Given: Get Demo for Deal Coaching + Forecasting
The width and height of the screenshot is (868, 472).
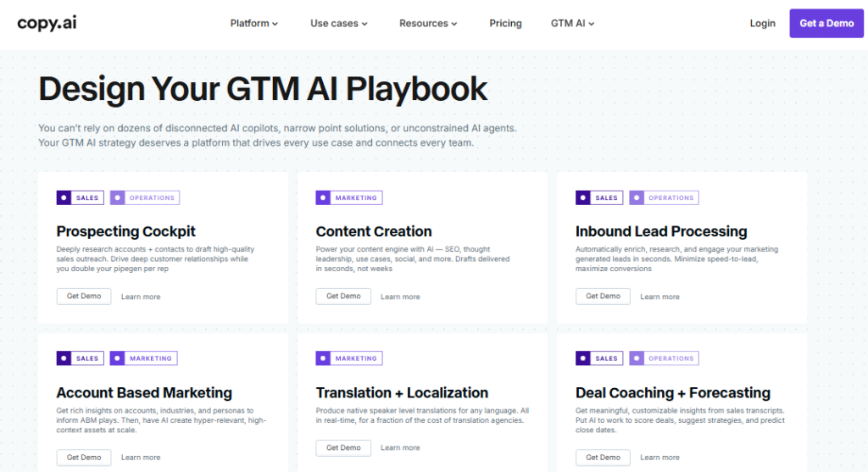Looking at the screenshot, I should point(603,458).
